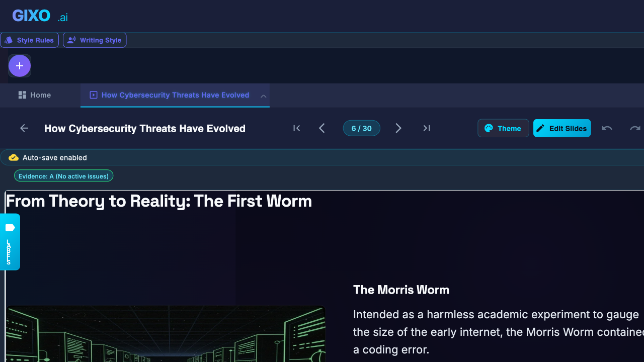
Task: Click Edit Slides button
Action: [x=562, y=128]
